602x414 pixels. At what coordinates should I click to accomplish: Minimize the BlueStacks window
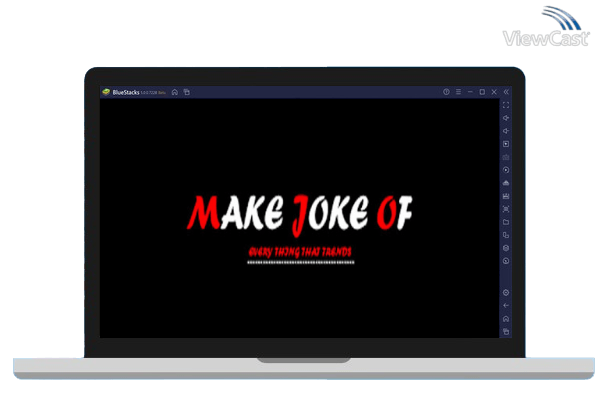click(470, 92)
